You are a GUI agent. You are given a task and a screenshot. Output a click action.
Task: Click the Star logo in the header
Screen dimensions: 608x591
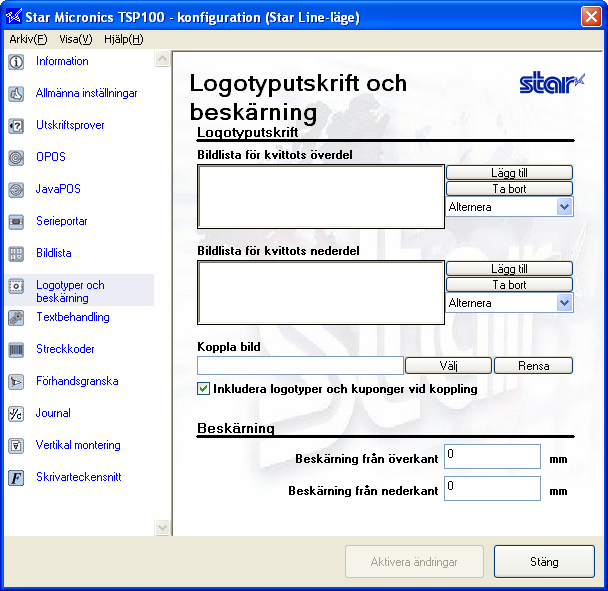pos(551,82)
